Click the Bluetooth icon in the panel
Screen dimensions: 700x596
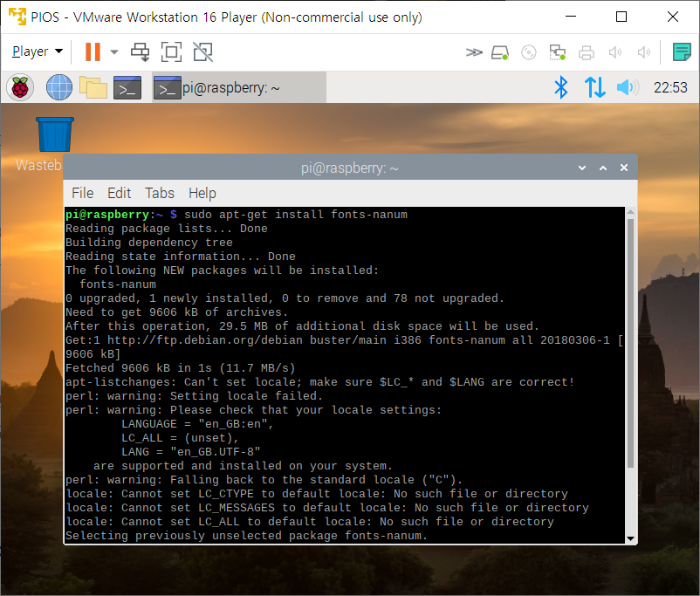pyautogui.click(x=562, y=87)
